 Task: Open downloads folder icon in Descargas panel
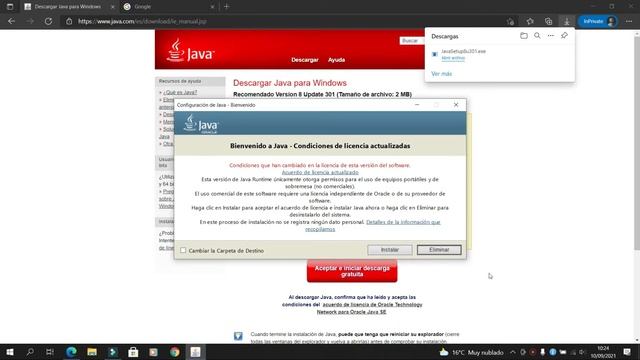[524, 36]
